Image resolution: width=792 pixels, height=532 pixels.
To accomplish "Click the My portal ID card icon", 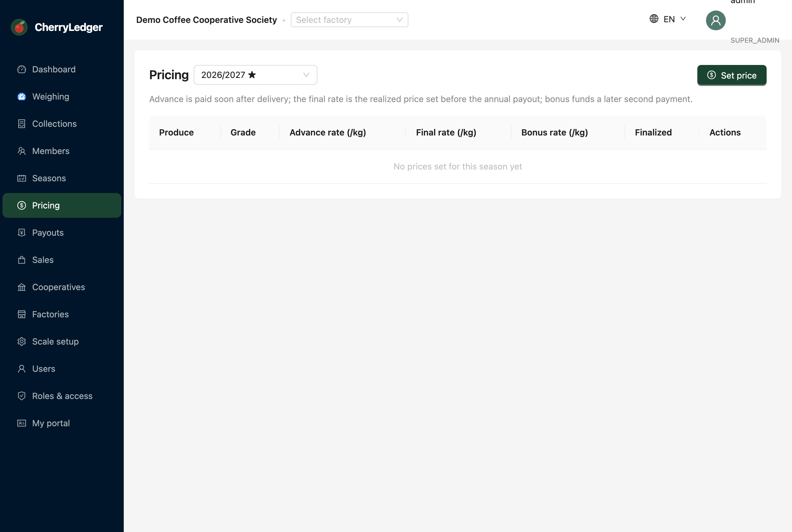I will [x=22, y=423].
